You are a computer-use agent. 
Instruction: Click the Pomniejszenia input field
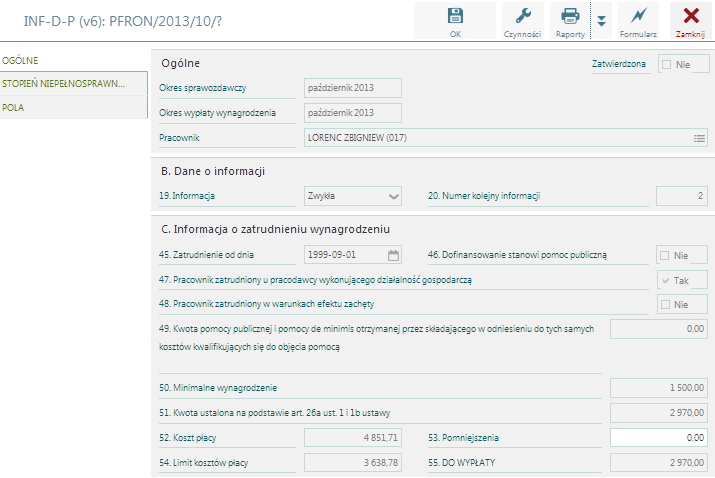658,438
